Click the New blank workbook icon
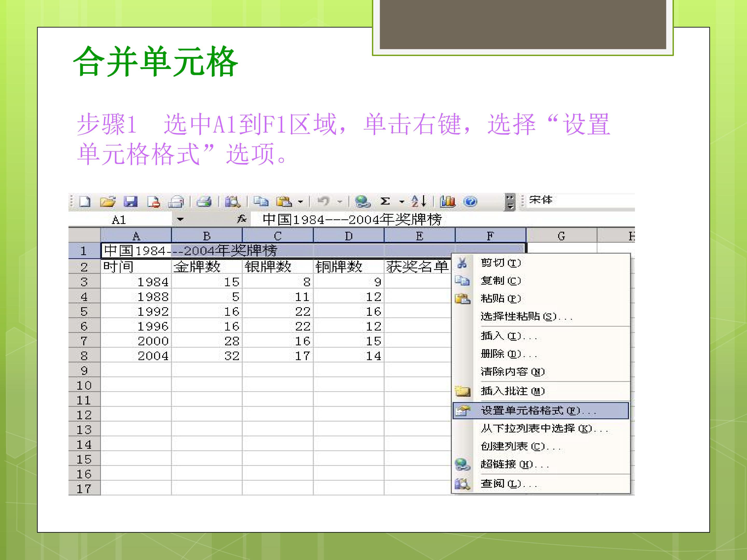Image resolution: width=747 pixels, height=560 pixels. tap(85, 201)
